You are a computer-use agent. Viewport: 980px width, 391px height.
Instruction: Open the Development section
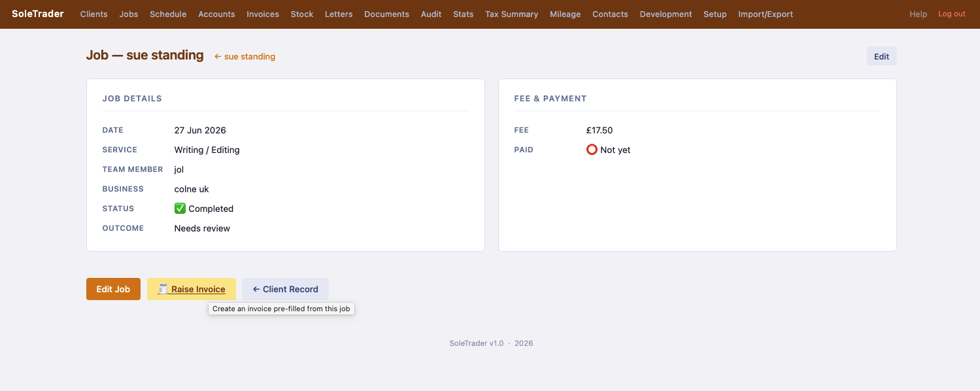(666, 14)
